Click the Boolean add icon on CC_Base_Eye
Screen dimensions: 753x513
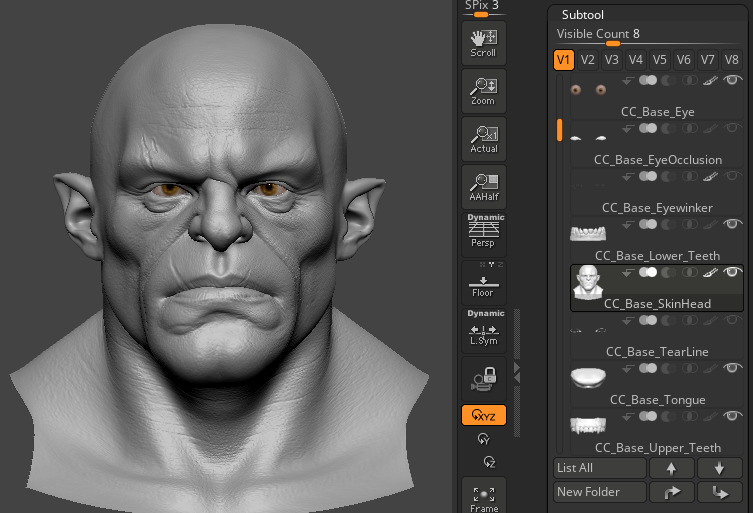coord(648,80)
